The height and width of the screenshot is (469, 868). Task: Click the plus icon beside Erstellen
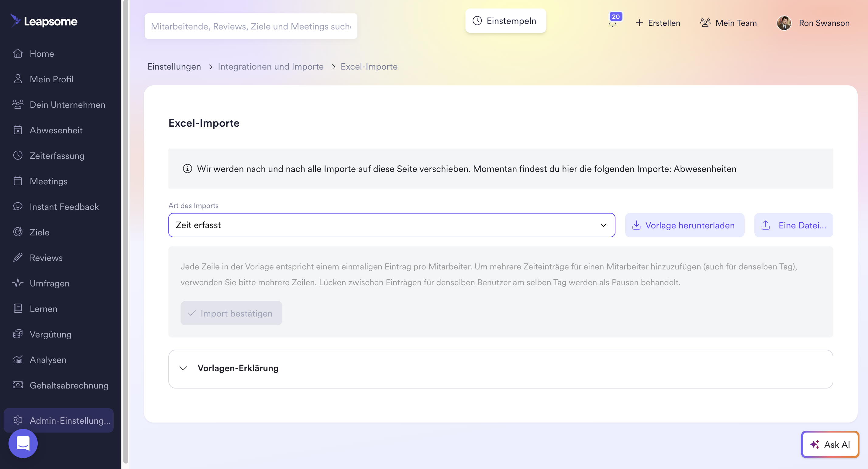click(639, 23)
